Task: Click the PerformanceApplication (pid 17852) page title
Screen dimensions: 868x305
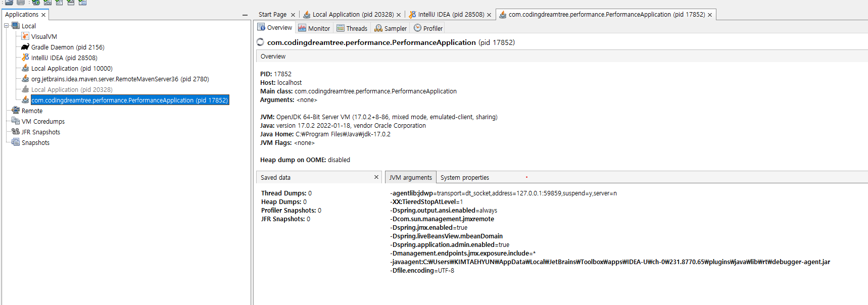Action: pyautogui.click(x=391, y=42)
